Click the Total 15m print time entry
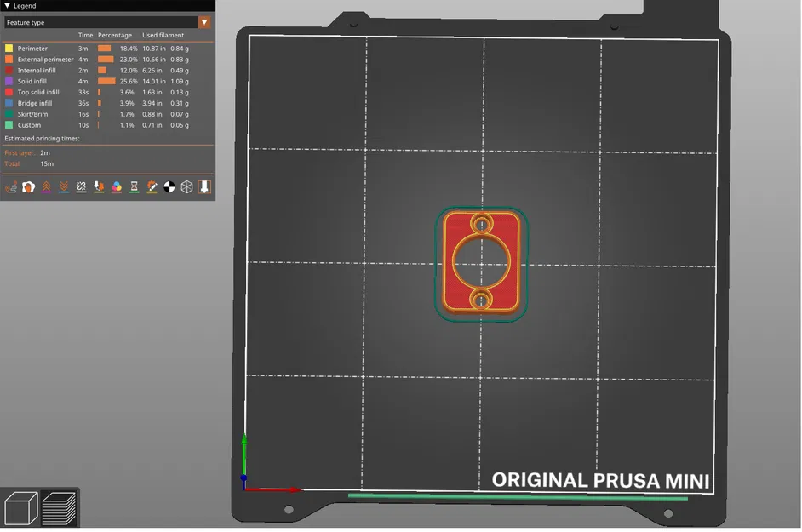The image size is (802, 532). pos(47,163)
